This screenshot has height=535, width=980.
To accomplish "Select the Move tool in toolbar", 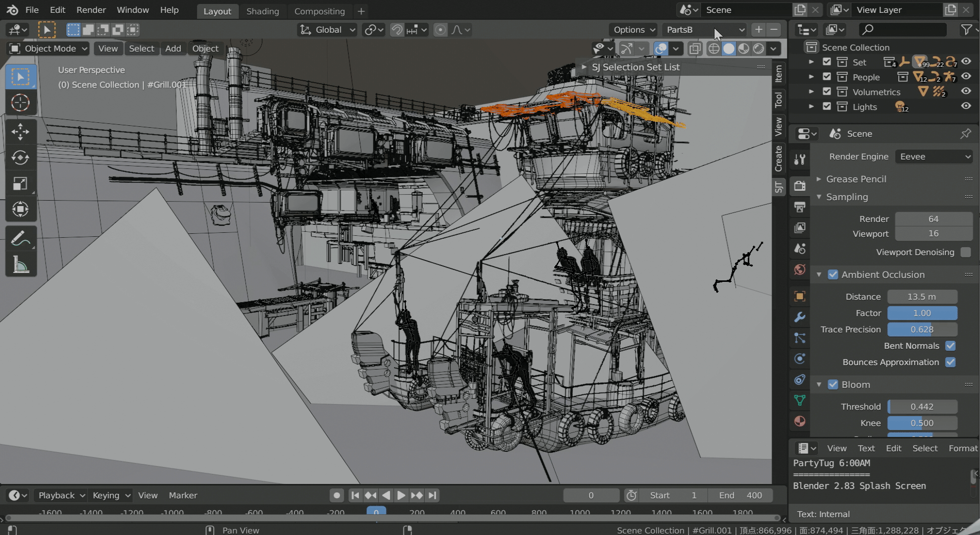I will click(x=20, y=132).
